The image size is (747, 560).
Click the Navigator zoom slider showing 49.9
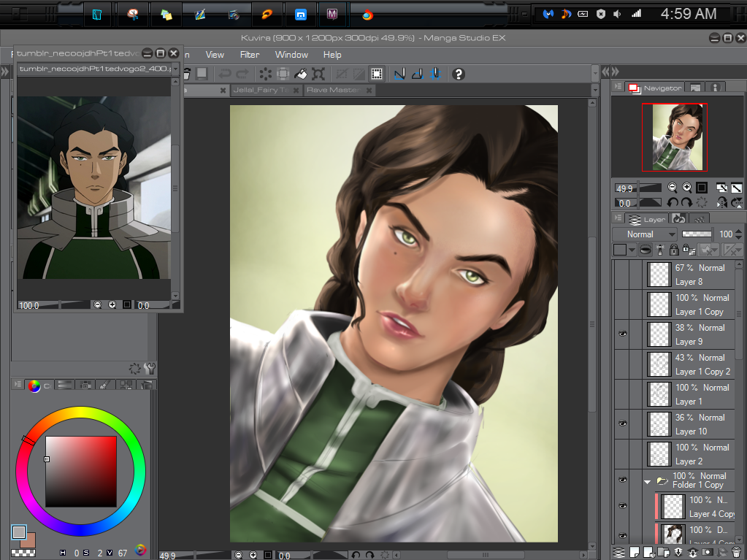638,188
